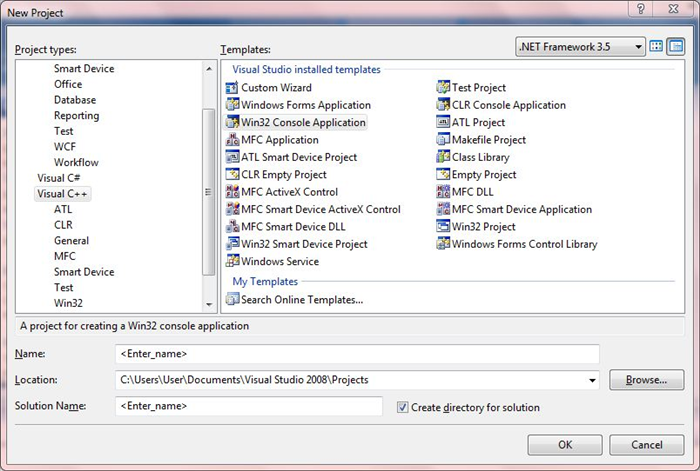700x471 pixels.
Task: Click the OK button
Action: pos(565,445)
